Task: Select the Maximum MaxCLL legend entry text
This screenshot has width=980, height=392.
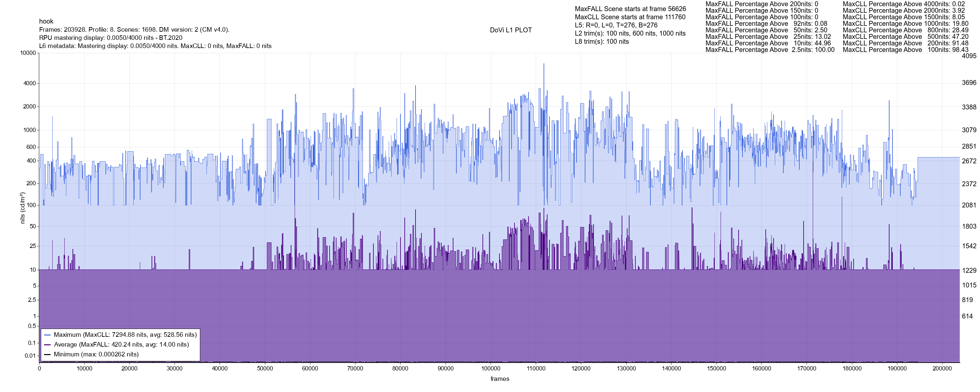Action: [125, 335]
